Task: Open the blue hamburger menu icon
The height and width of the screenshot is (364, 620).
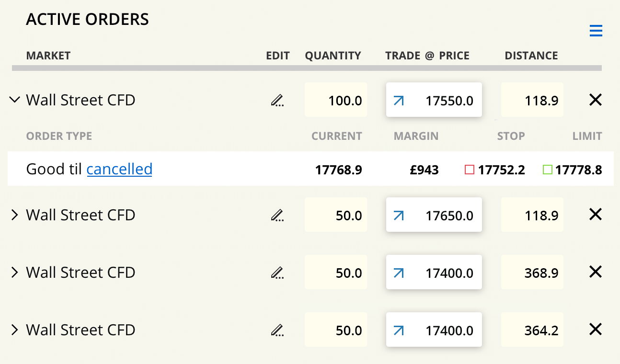Action: click(596, 31)
